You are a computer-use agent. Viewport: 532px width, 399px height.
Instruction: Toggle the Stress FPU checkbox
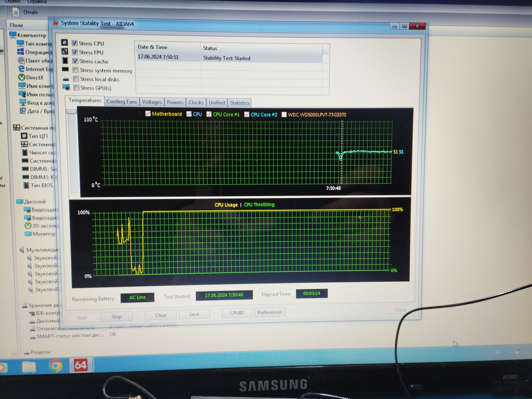click(75, 52)
